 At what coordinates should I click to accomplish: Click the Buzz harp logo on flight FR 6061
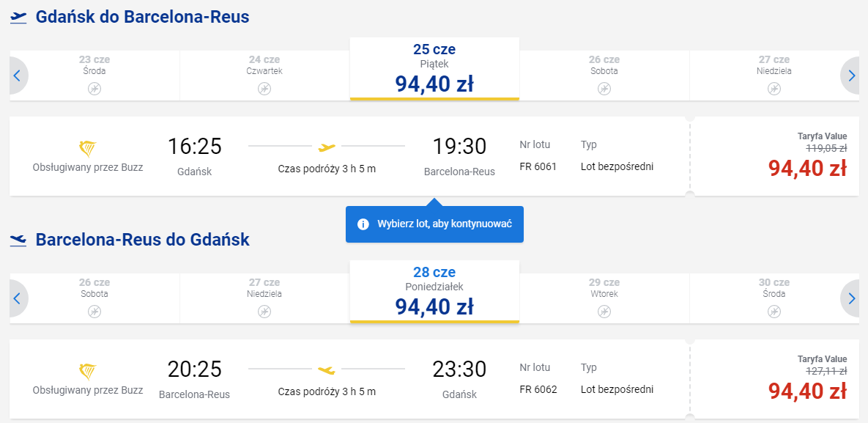click(x=88, y=149)
